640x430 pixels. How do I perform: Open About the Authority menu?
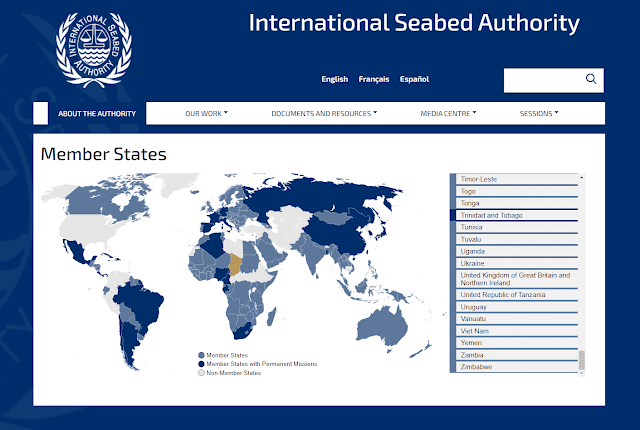pos(97,113)
